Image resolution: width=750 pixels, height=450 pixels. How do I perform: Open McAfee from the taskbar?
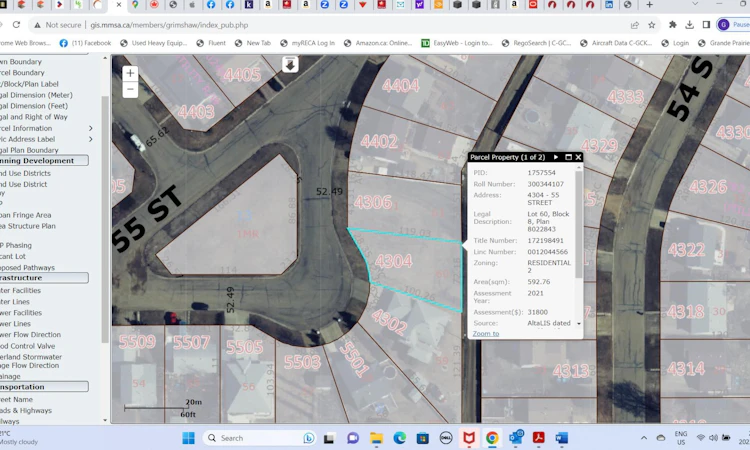(x=469, y=438)
